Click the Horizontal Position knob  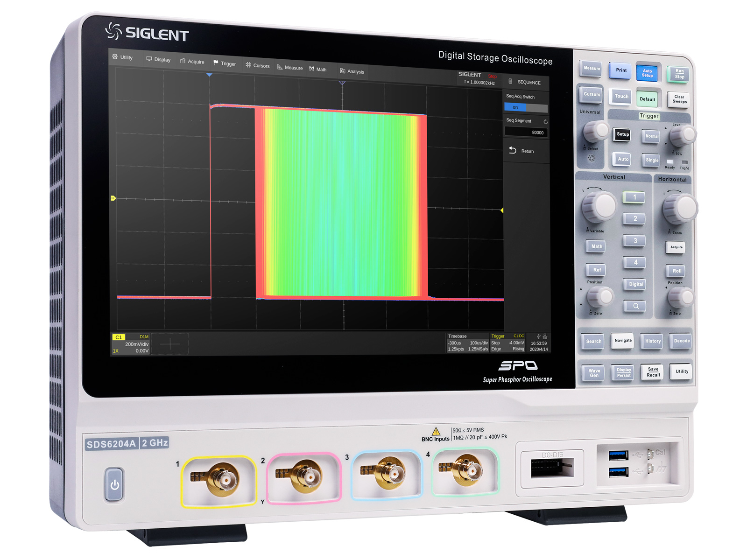pyautogui.click(x=681, y=297)
